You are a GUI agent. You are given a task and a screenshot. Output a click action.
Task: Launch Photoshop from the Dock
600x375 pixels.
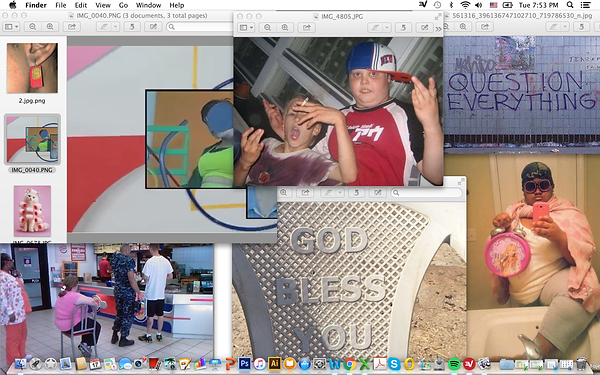[244, 363]
